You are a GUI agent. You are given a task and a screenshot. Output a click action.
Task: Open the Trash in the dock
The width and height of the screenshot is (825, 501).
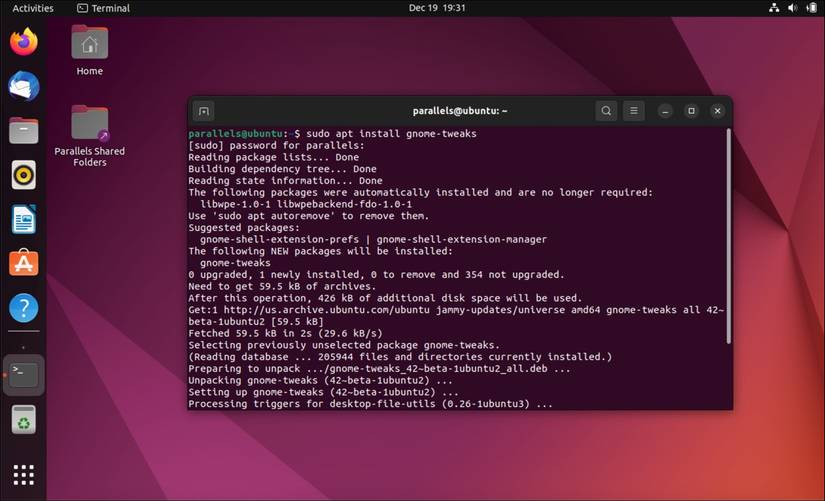(x=24, y=419)
